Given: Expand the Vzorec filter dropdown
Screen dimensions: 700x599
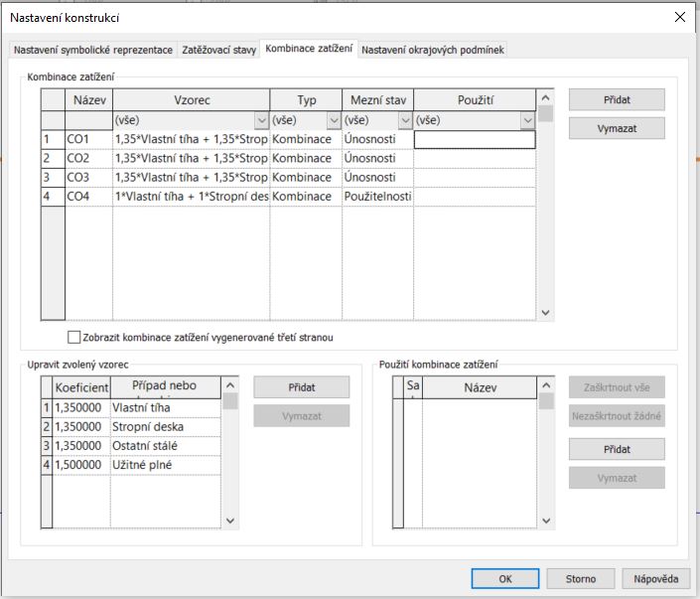Looking at the screenshot, I should point(261,120).
